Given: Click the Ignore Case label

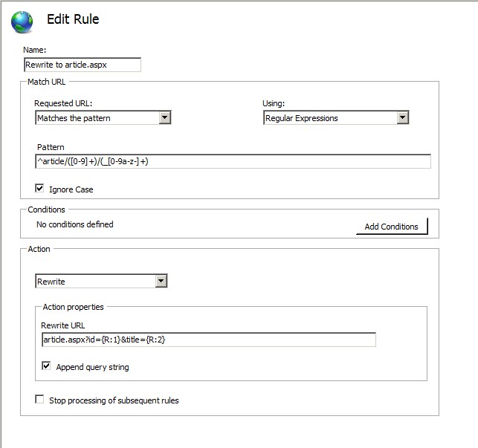Looking at the screenshot, I should 71,189.
